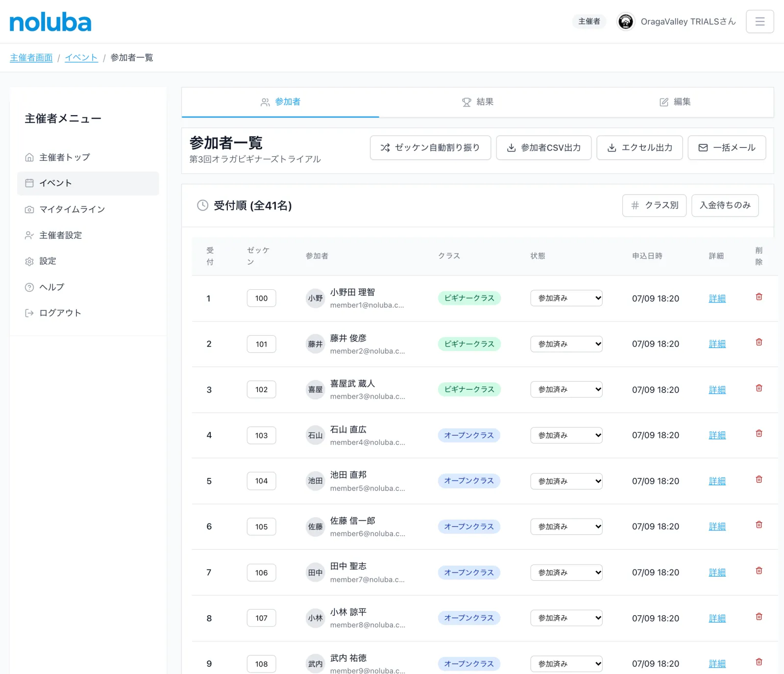The height and width of the screenshot is (674, 784).
Task: Click 参加者CSV出力 button
Action: [x=543, y=148]
